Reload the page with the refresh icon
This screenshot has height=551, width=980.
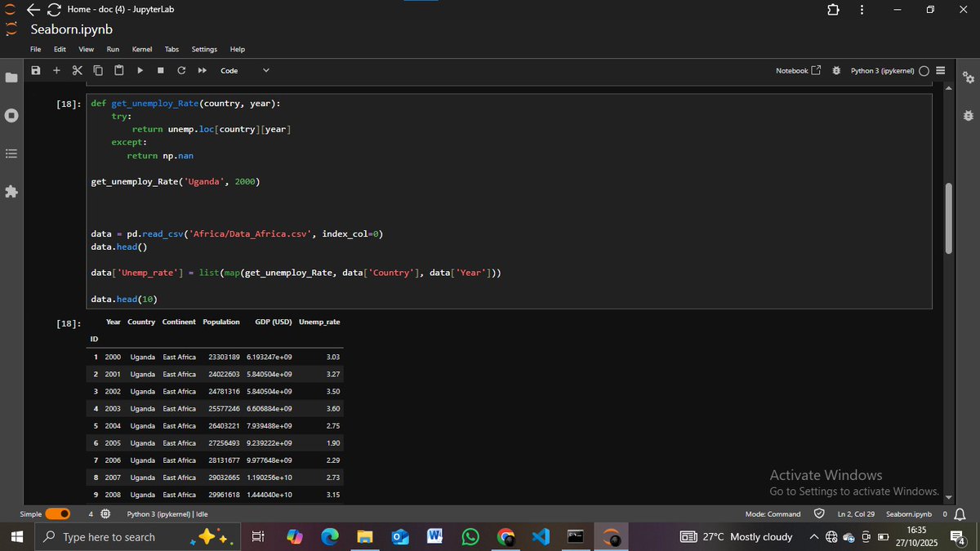click(54, 10)
